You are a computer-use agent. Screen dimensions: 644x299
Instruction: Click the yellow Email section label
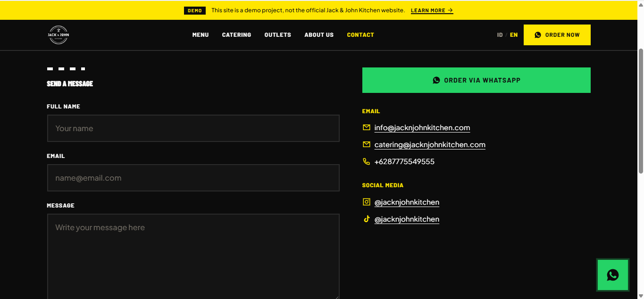[371, 111]
